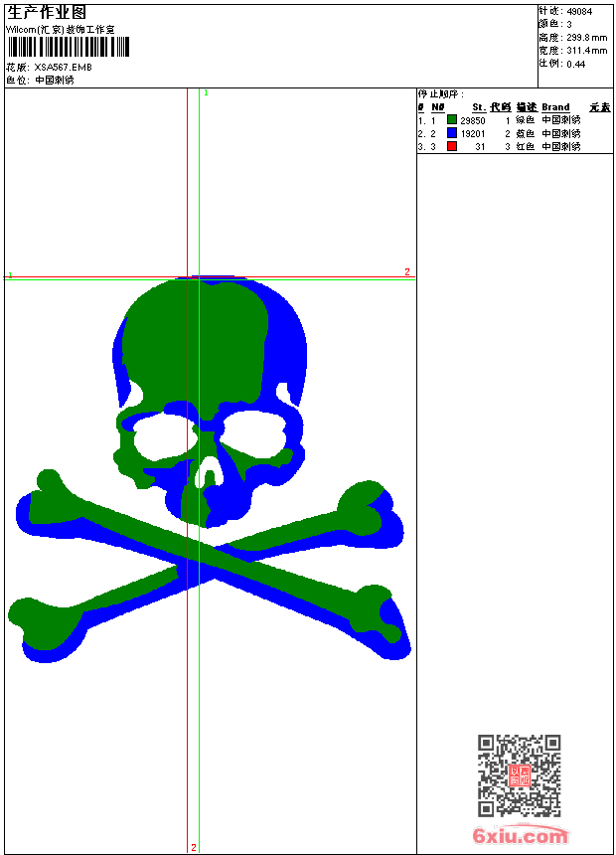Viewport: 616px width, 855px height.
Task: Select the 19201 stitch count cell
Action: tap(473, 133)
